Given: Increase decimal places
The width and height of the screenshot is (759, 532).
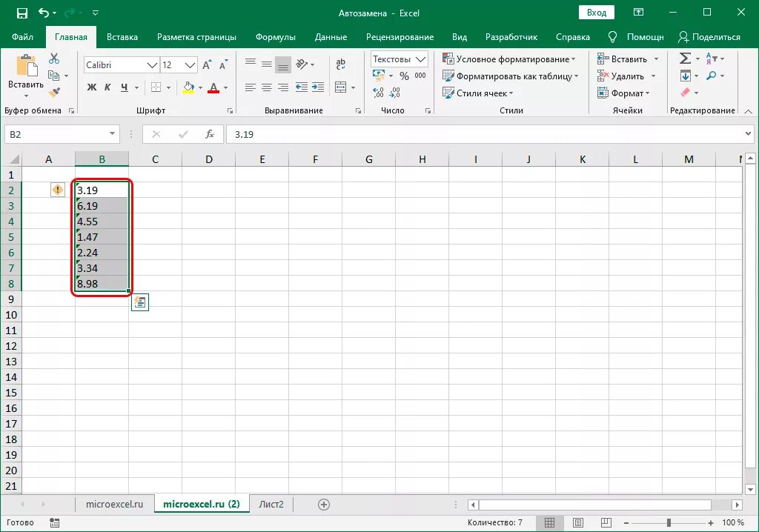Looking at the screenshot, I should click(379, 93).
